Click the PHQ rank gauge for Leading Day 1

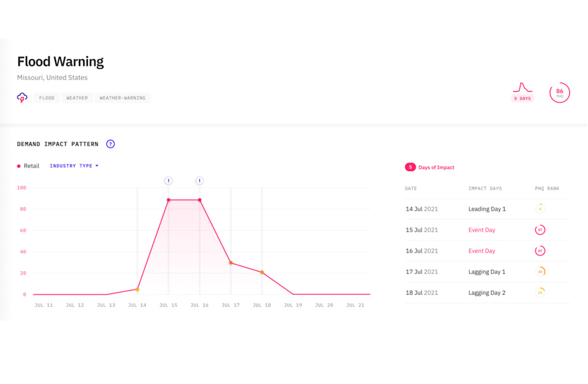coord(540,209)
